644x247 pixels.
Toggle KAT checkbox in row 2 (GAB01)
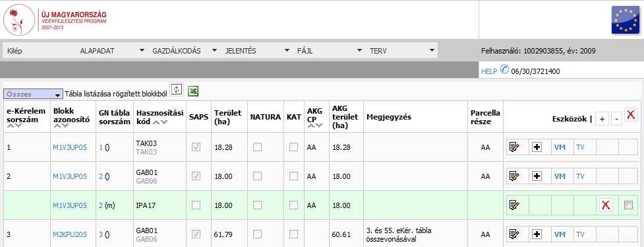294,176
